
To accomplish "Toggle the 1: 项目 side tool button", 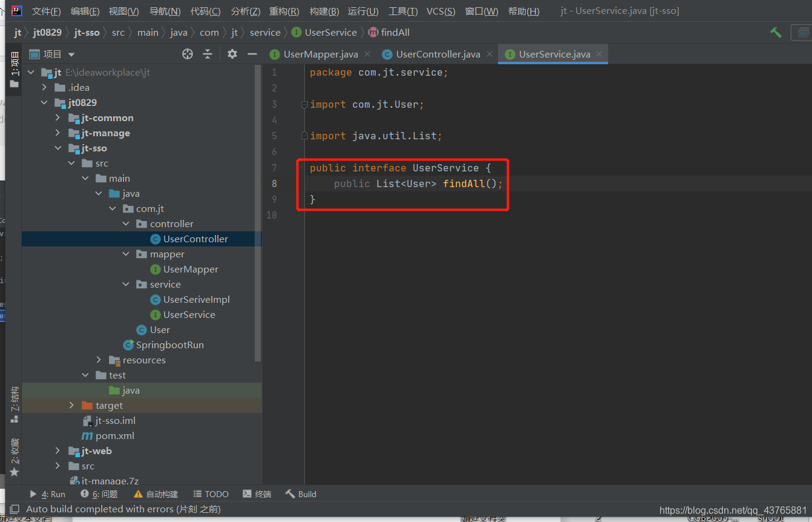I will pos(15,69).
